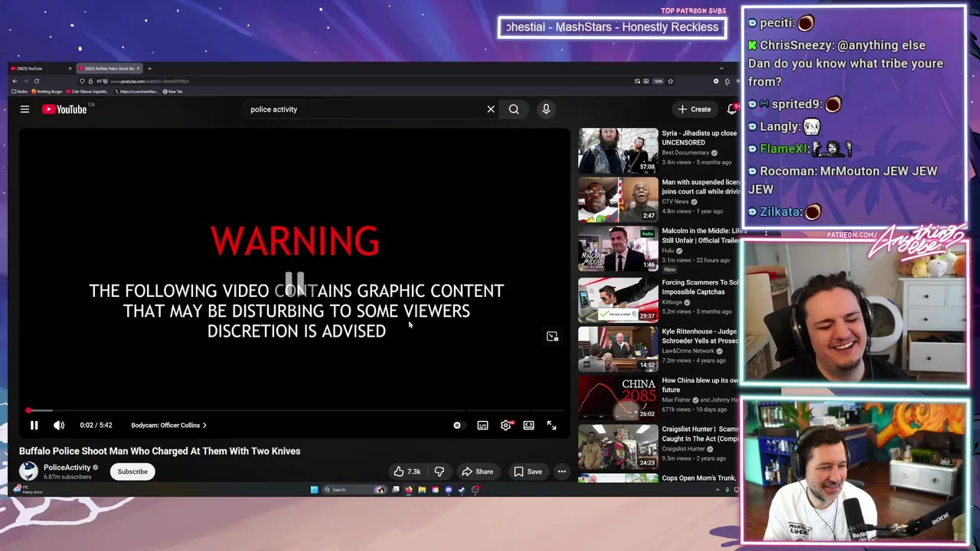Image resolution: width=980 pixels, height=551 pixels.
Task: Open the Dailies bookmarks folder
Action: click(x=19, y=91)
